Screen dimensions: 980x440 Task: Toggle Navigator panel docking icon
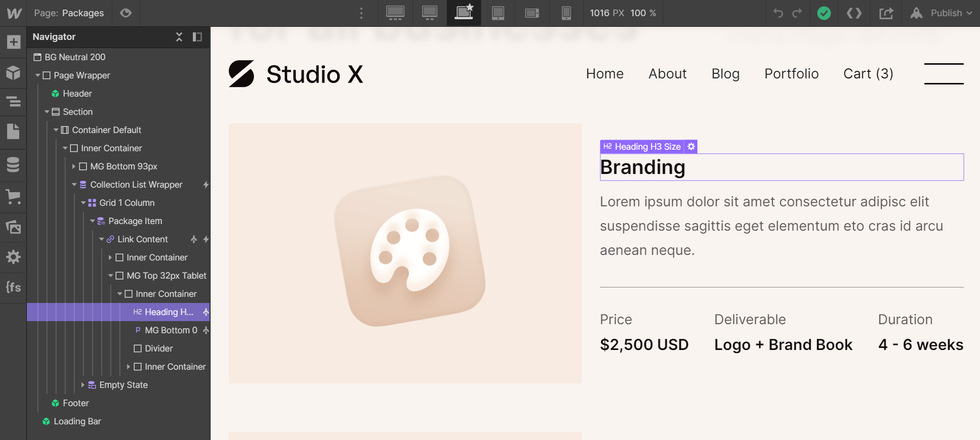point(197,37)
